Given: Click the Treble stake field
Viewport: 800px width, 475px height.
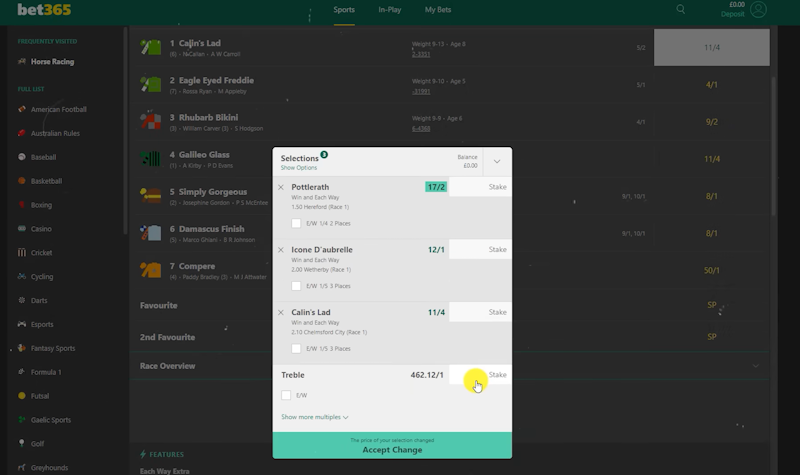Looking at the screenshot, I should 480,375.
